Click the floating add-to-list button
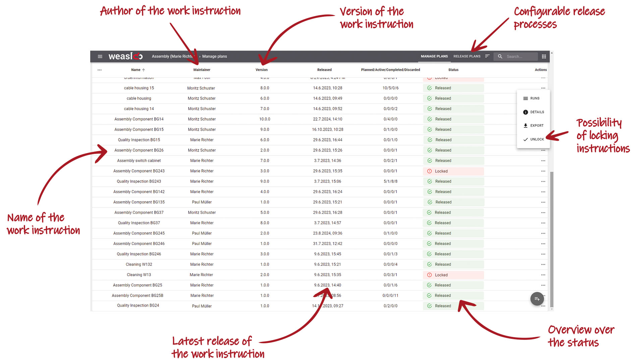 pyautogui.click(x=537, y=299)
